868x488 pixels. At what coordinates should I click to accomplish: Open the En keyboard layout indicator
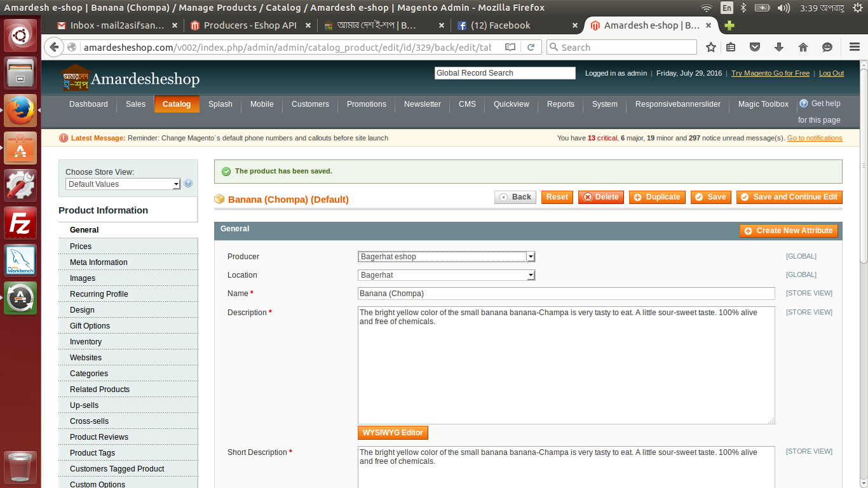tap(726, 8)
